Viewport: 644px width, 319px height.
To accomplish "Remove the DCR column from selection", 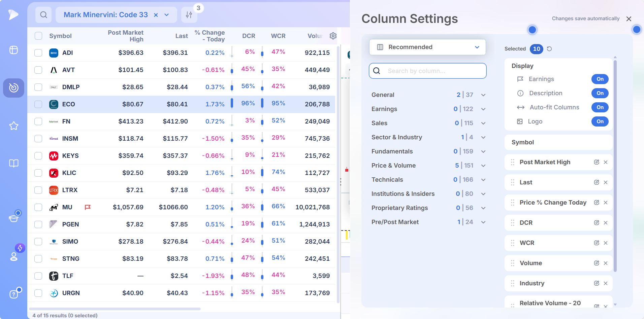I will tap(606, 223).
